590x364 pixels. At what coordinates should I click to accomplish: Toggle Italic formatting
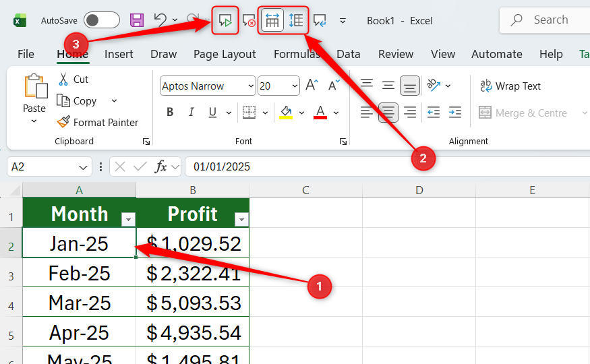(191, 112)
